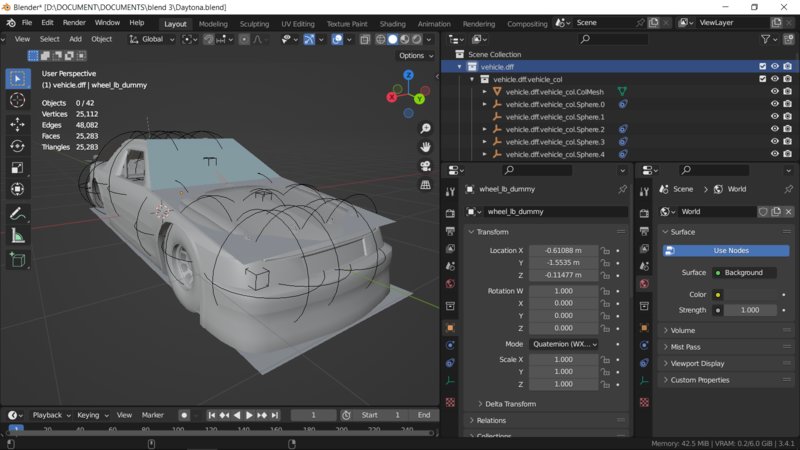Open the Render properties tab
This screenshot has height=450, width=800.
tap(450, 213)
